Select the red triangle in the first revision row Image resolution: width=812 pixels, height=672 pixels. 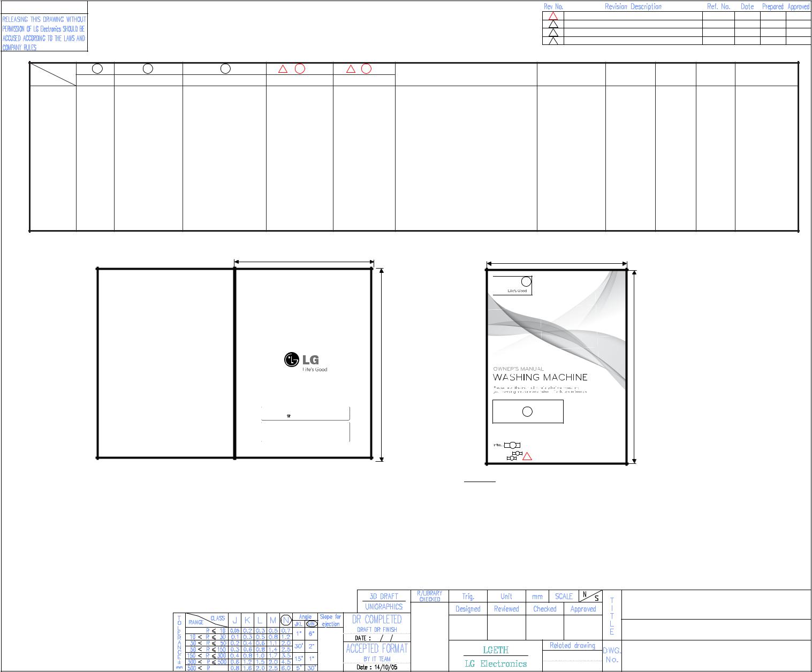click(553, 17)
